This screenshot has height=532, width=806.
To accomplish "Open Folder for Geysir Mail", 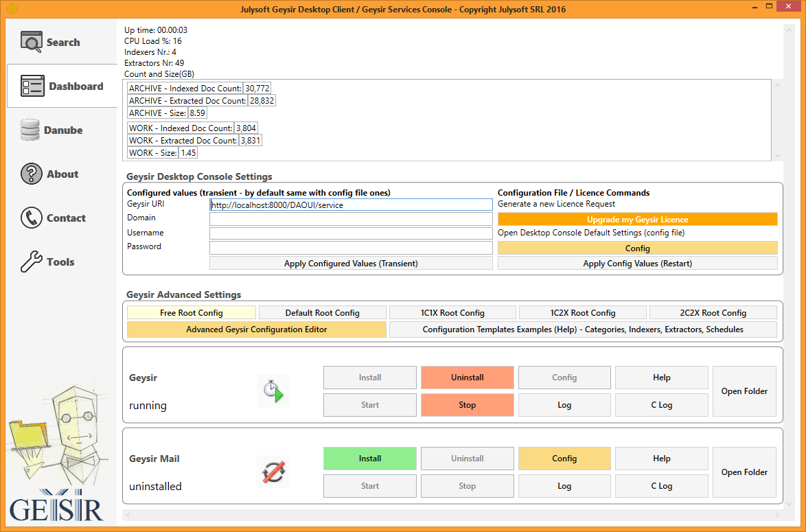I will coord(744,472).
